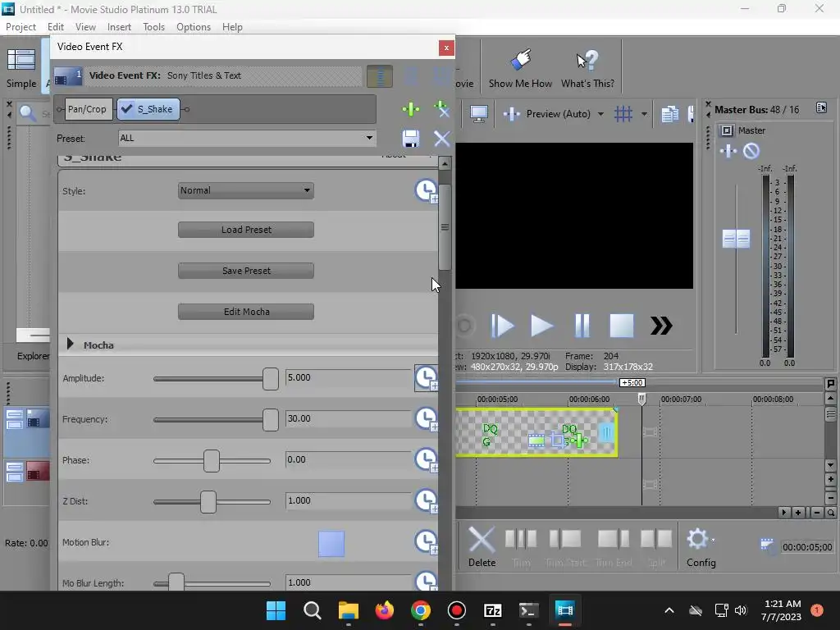Click Play From Start in preview
Image resolution: width=840 pixels, height=630 pixels.
tap(502, 326)
